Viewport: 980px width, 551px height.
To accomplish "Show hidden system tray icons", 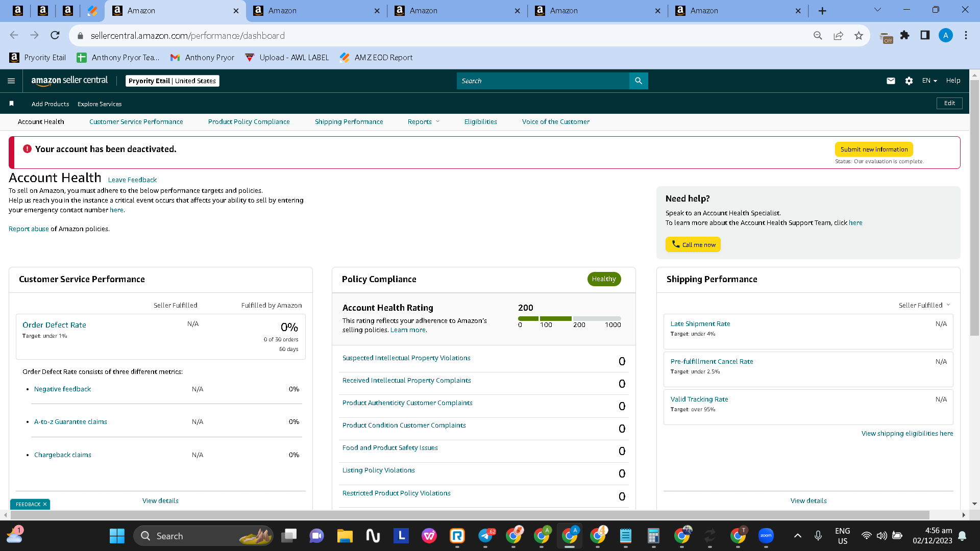I will tap(798, 536).
